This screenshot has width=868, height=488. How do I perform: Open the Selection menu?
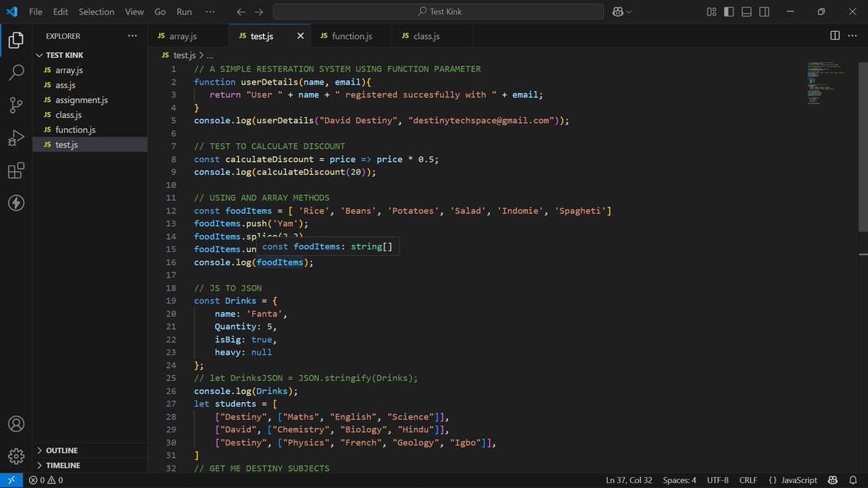pos(96,12)
